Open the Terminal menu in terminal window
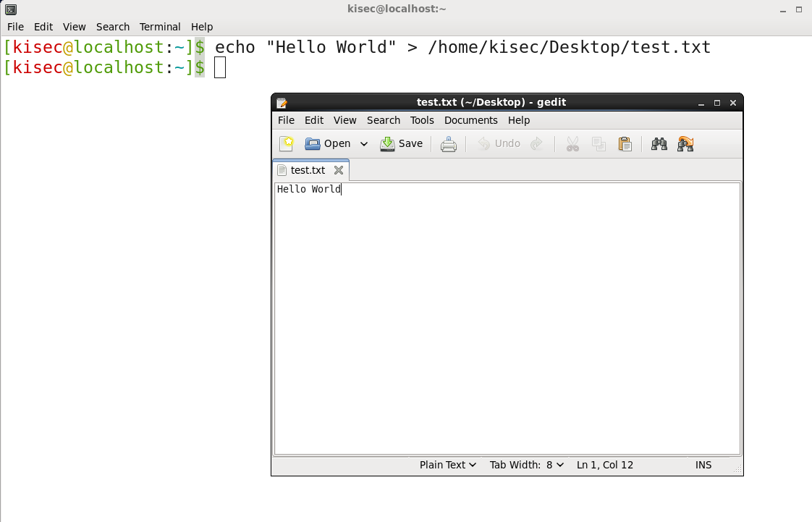812x522 pixels. pyautogui.click(x=160, y=27)
